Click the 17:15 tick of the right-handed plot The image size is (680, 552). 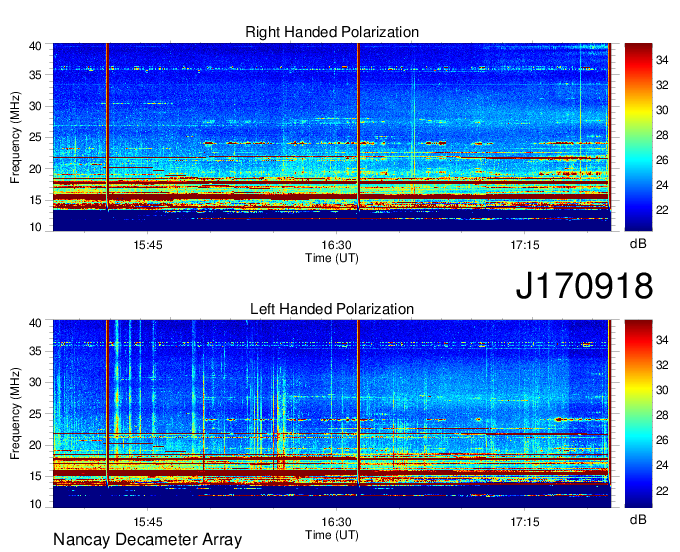pyautogui.click(x=525, y=245)
